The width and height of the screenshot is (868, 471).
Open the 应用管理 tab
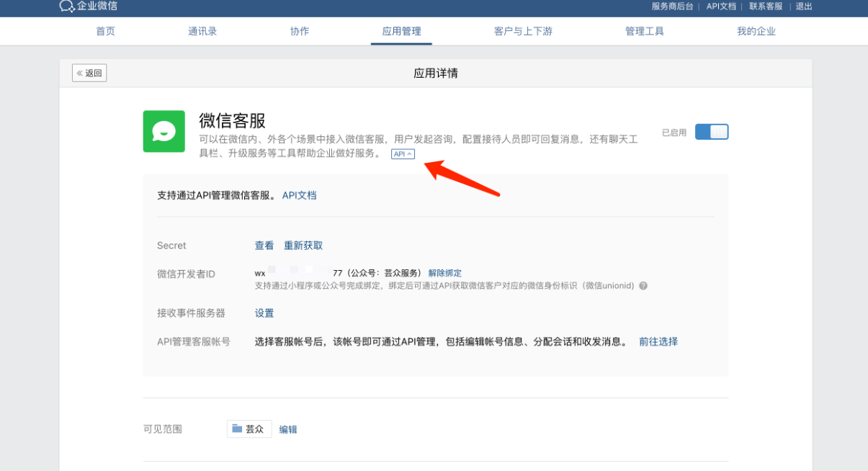tap(401, 31)
